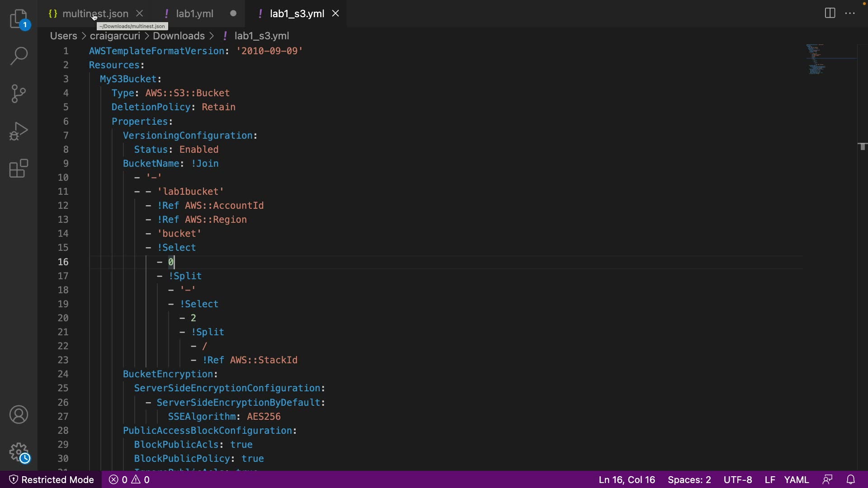The image size is (868, 488).
Task: Click Restricted Mode in status bar
Action: coord(52,479)
